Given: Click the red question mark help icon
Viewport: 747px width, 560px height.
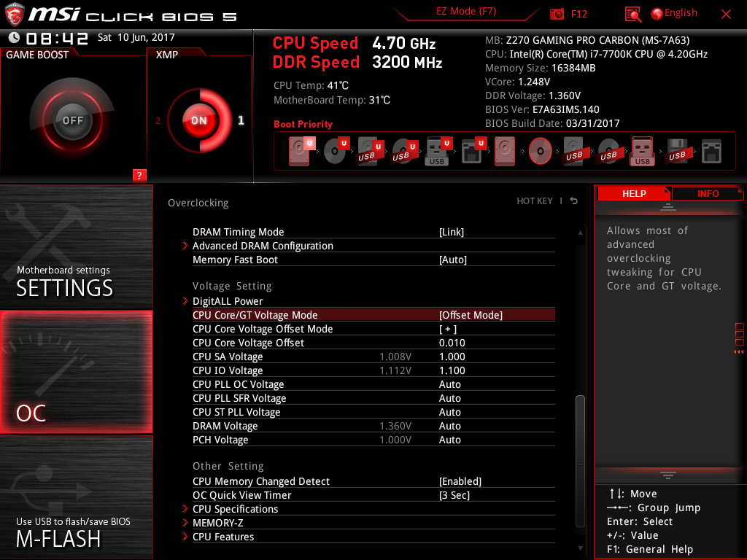Looking at the screenshot, I should coord(139,175).
